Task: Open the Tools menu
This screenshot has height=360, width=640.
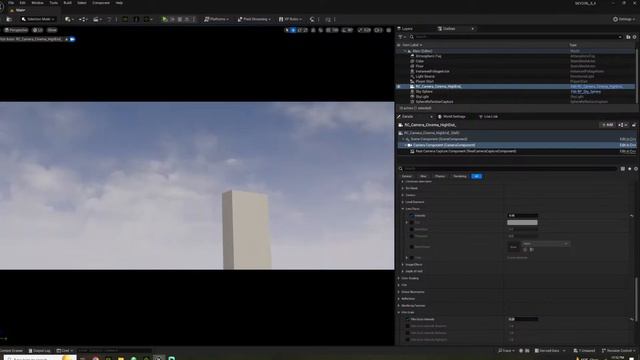Action: (53, 3)
